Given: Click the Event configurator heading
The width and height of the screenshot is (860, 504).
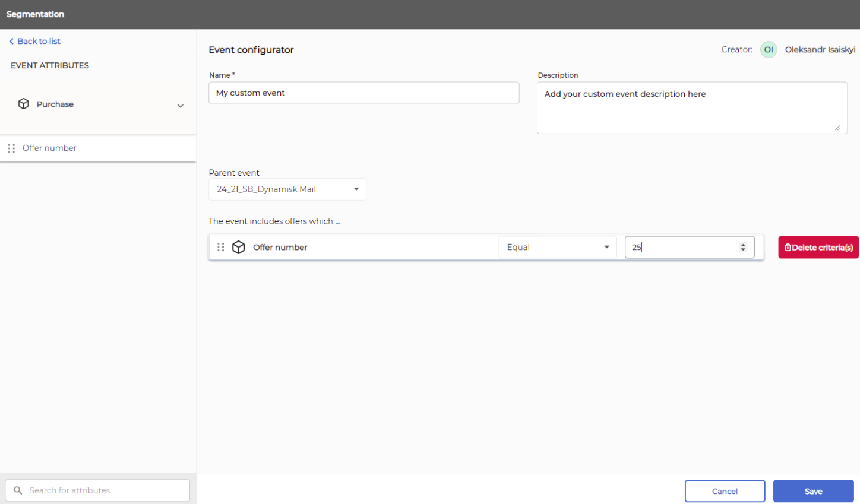Looking at the screenshot, I should (x=251, y=50).
